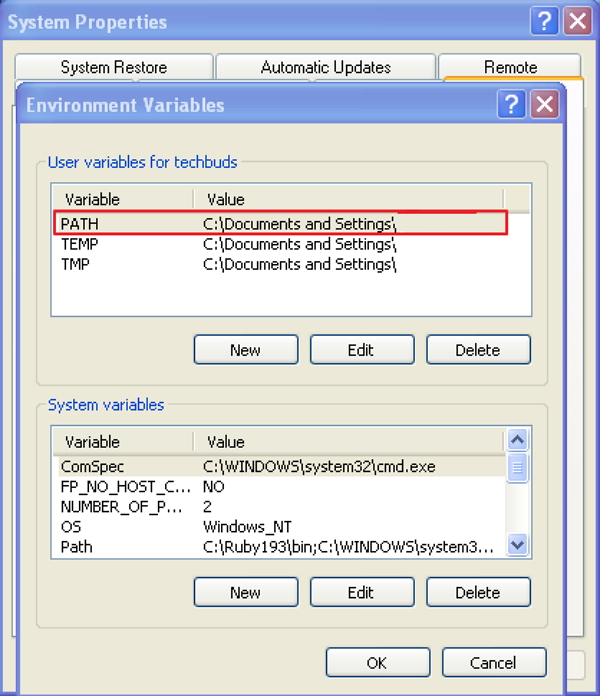Click Edit under System variables
600x696 pixels.
(361, 592)
